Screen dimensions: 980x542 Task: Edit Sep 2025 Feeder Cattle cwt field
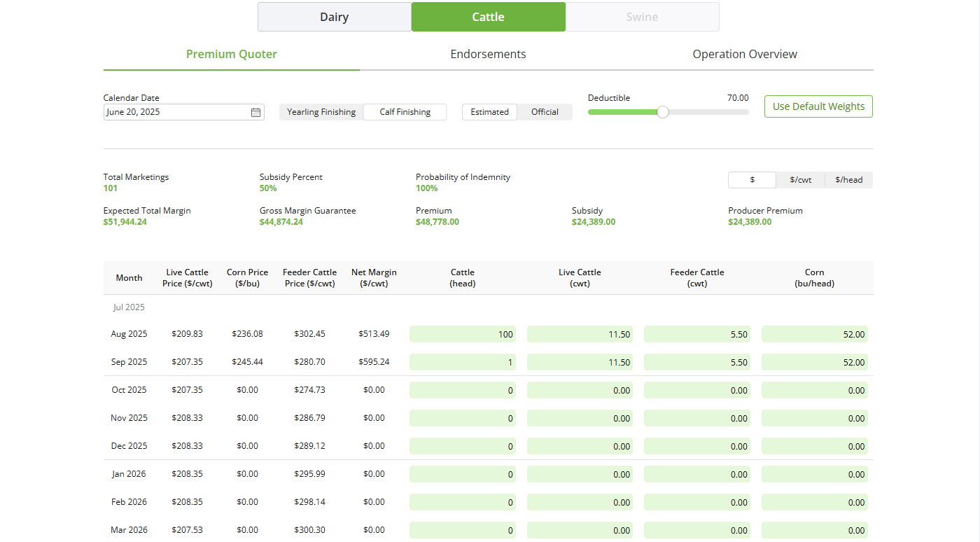click(x=697, y=362)
